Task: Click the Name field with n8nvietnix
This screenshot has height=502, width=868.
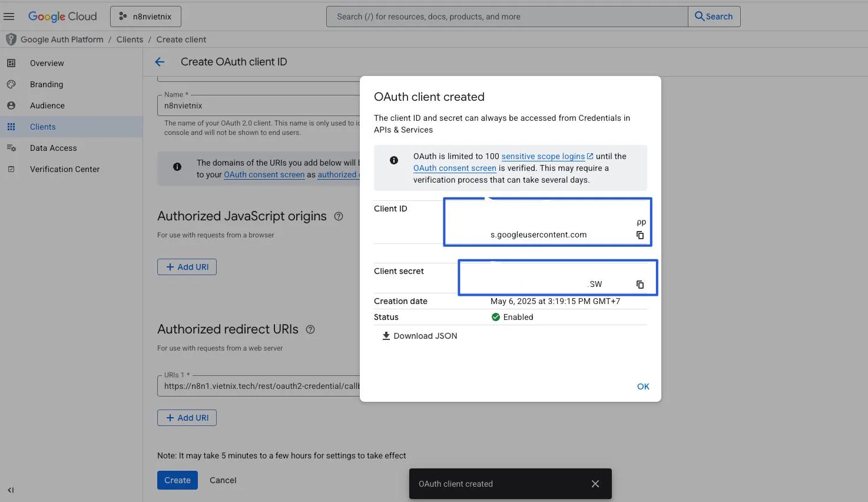Action: (259, 105)
